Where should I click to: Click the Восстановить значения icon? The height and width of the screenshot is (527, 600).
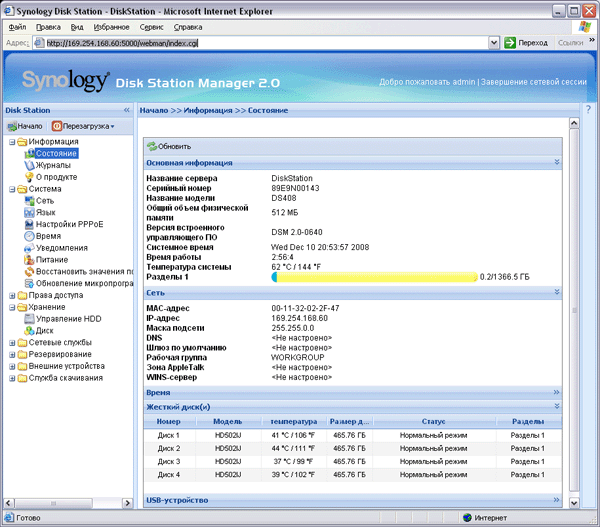(x=29, y=272)
